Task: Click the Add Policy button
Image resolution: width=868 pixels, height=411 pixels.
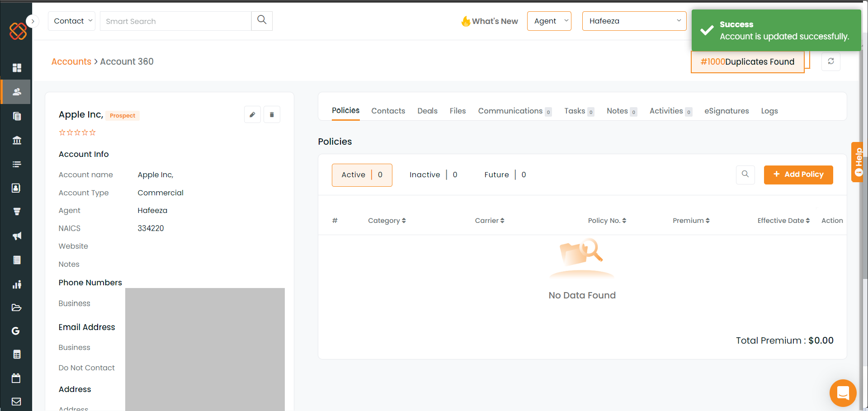Action: pos(798,175)
